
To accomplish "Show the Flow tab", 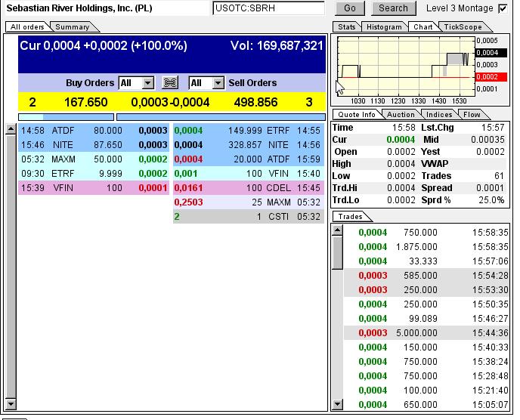I will (472, 115).
